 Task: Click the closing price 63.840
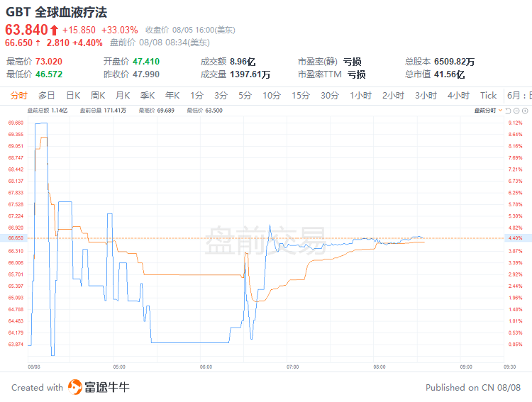point(26,30)
